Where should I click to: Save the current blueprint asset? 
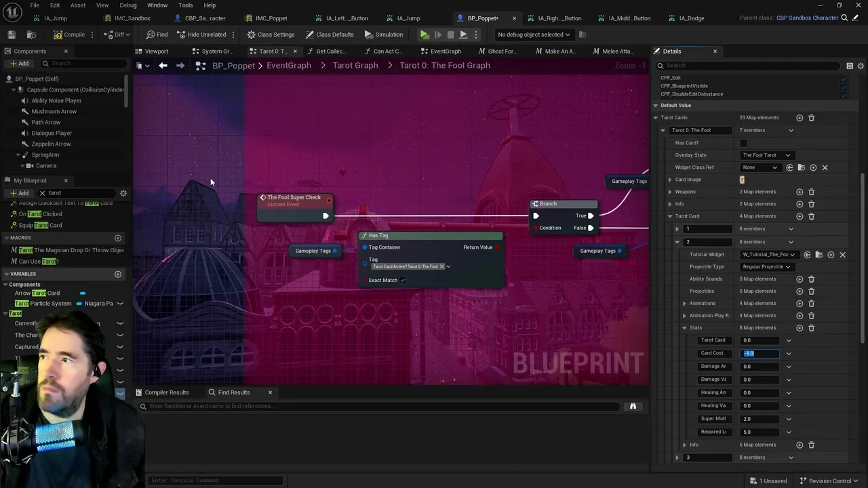pos(12,35)
